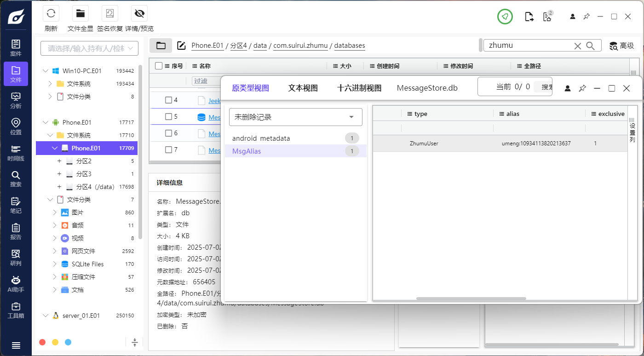This screenshot has height=356, width=644.
Task: Switch to the 十六进制视图 tab
Action: (x=359, y=88)
